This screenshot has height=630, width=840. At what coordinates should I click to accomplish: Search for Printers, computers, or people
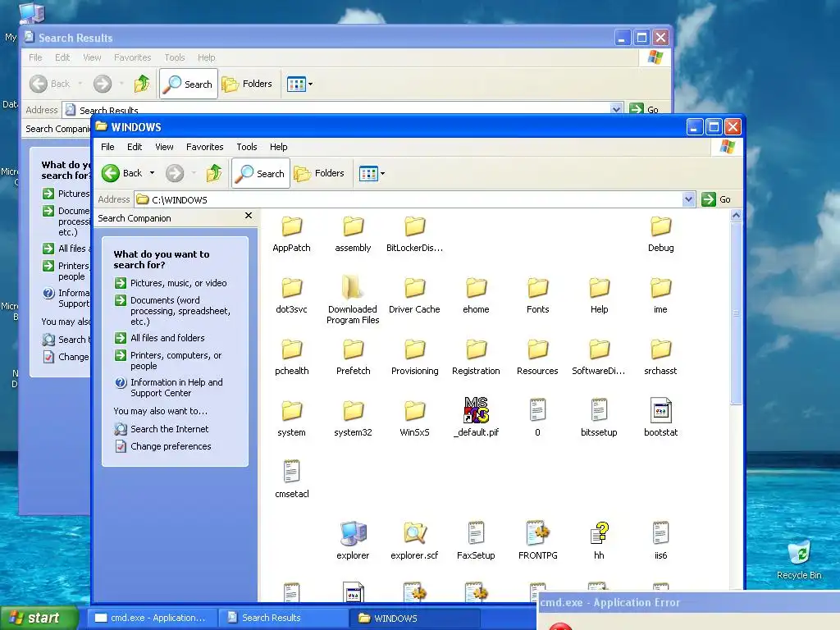tap(176, 361)
